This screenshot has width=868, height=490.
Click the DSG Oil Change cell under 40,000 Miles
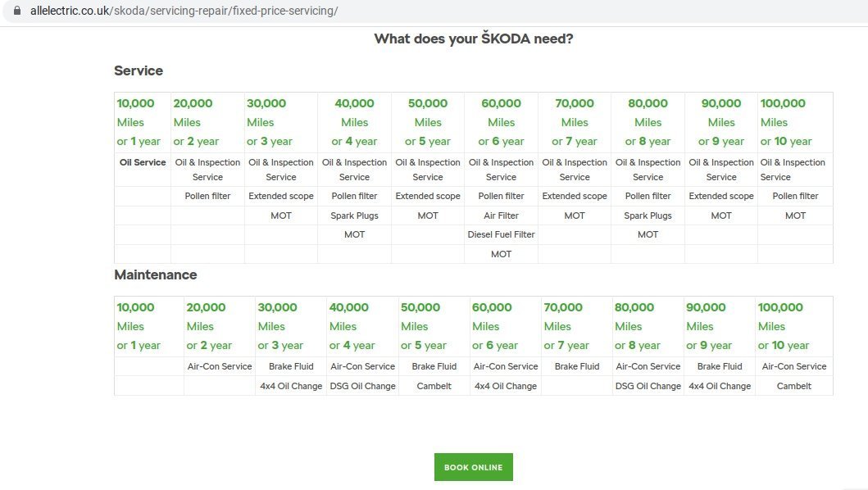coord(362,386)
